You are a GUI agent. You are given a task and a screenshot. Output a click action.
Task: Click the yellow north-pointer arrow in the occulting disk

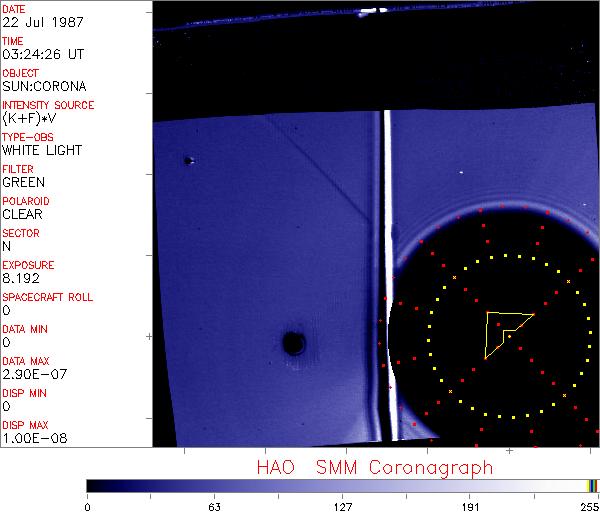[505, 331]
